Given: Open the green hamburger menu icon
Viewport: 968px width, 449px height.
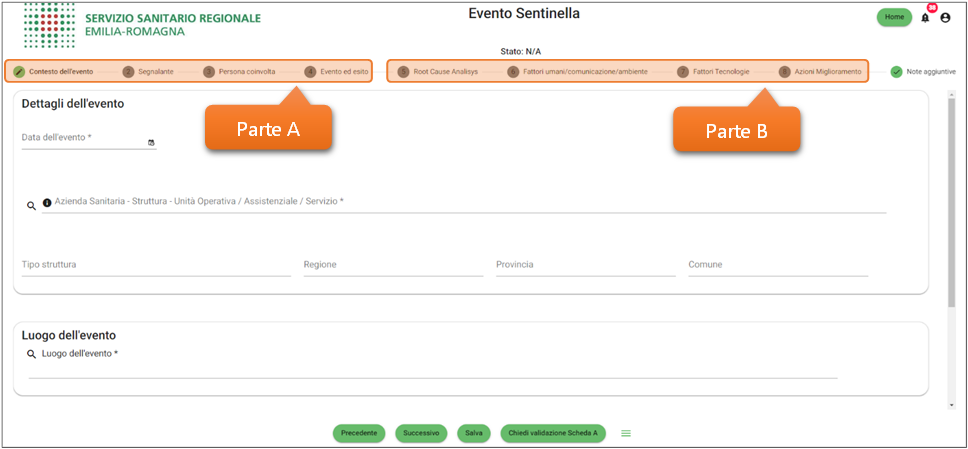Looking at the screenshot, I should 626,433.
